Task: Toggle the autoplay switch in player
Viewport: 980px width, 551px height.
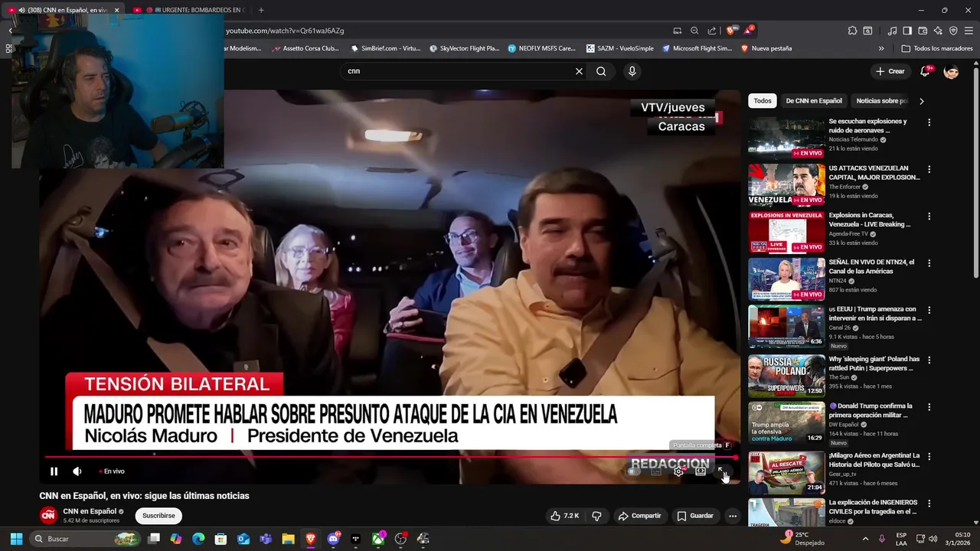Action: coord(632,471)
